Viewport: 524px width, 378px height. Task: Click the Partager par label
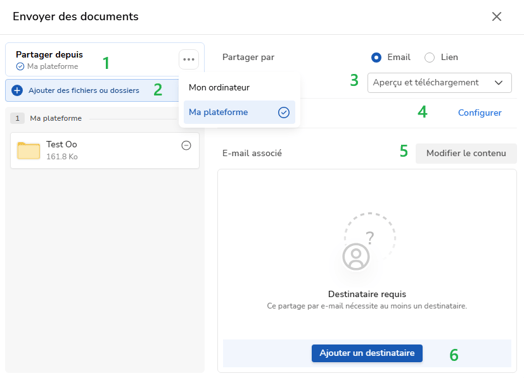(248, 57)
